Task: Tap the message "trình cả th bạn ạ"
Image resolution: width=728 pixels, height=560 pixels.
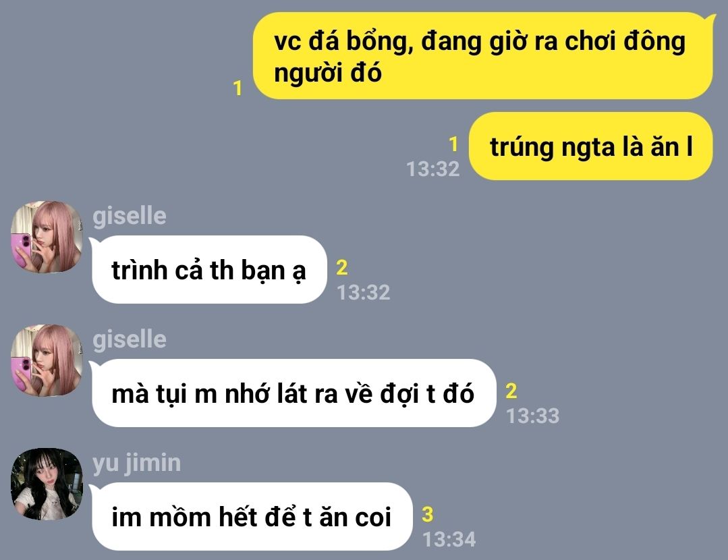Action: pos(209,270)
